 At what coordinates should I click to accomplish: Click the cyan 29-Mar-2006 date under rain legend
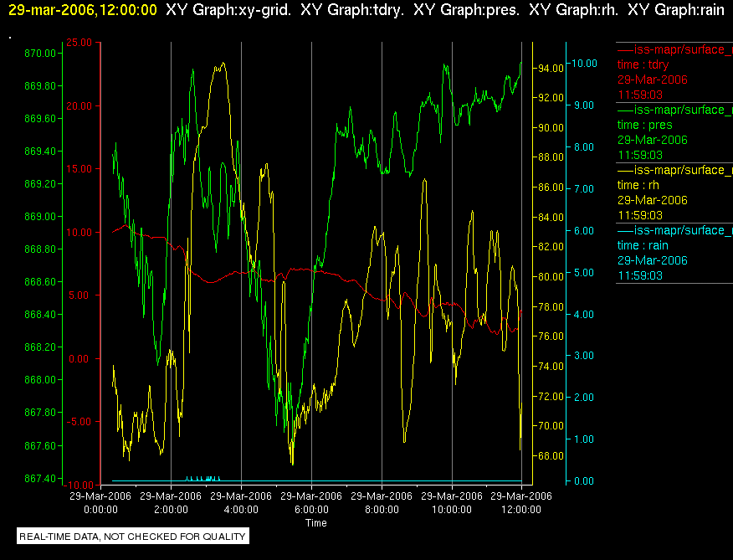652,260
